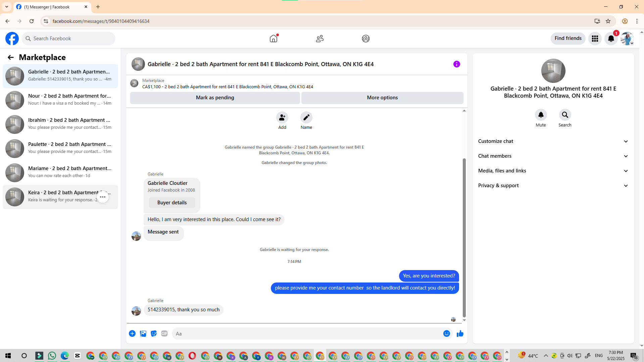Open Opera browser from the taskbar
The width and height of the screenshot is (644, 362).
click(192, 356)
